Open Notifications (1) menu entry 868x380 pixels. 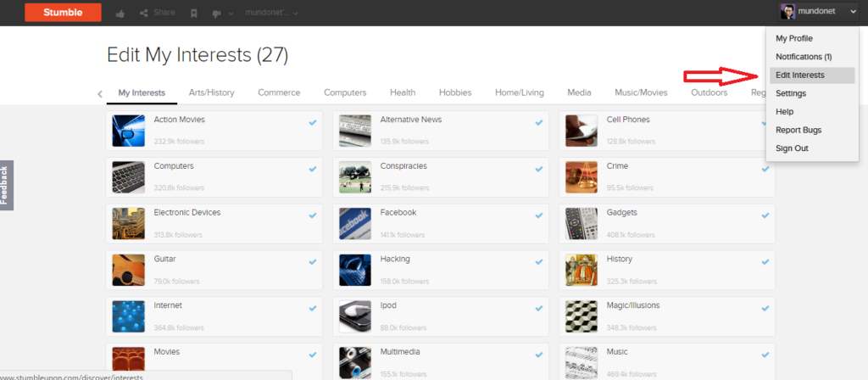point(804,57)
